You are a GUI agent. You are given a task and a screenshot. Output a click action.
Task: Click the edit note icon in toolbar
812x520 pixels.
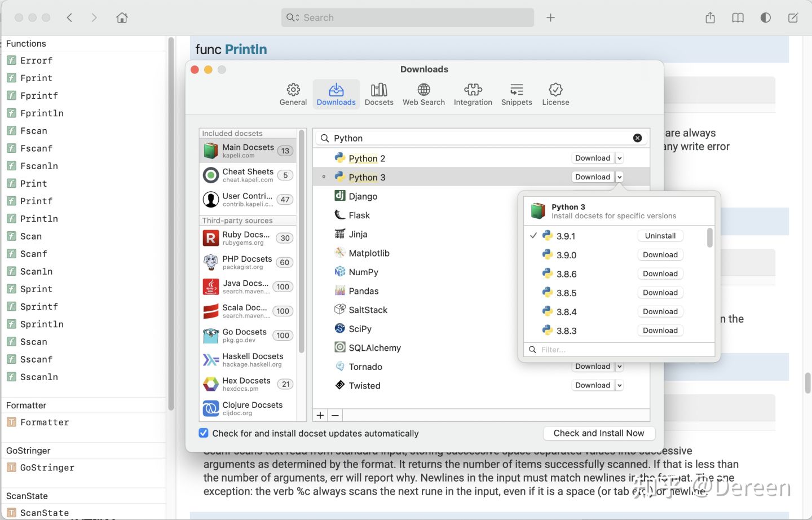pyautogui.click(x=793, y=17)
